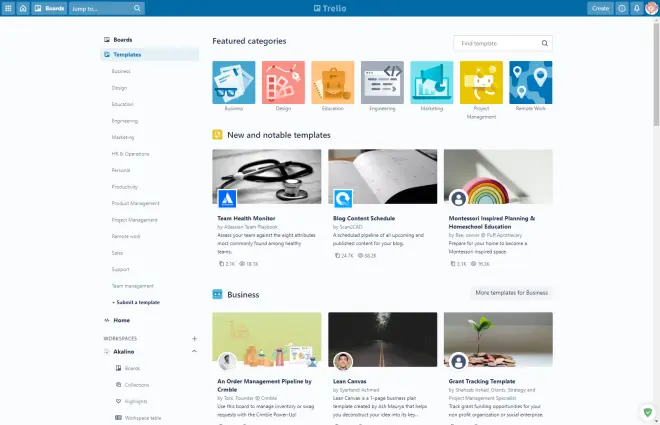Viewport: 660px width, 425px height.
Task: Open notifications bell icon
Action: (x=636, y=8)
